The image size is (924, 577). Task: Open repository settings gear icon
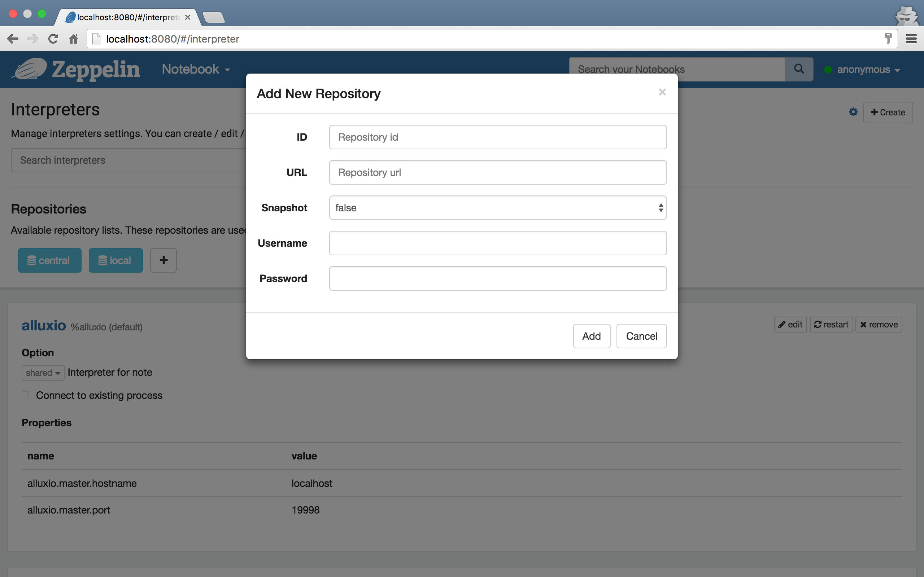(853, 112)
